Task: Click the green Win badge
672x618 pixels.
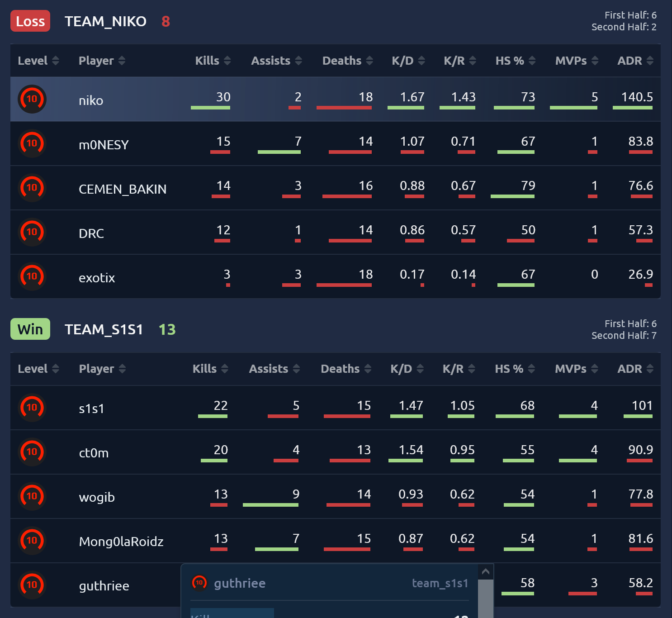Action: (x=30, y=329)
